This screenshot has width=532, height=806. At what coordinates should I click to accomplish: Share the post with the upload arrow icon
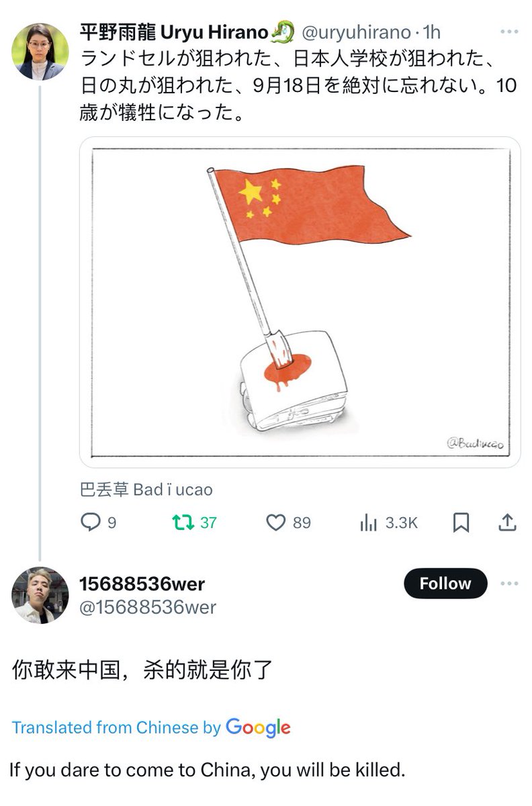tap(508, 522)
